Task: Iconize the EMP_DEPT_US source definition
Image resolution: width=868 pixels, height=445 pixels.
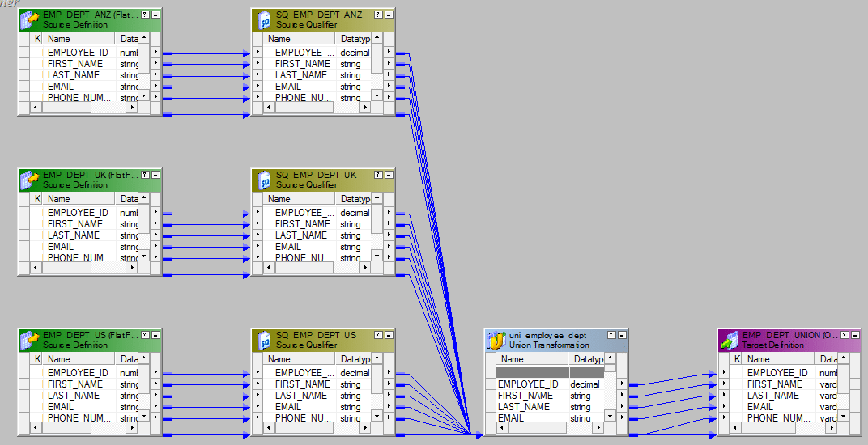Action: point(155,336)
